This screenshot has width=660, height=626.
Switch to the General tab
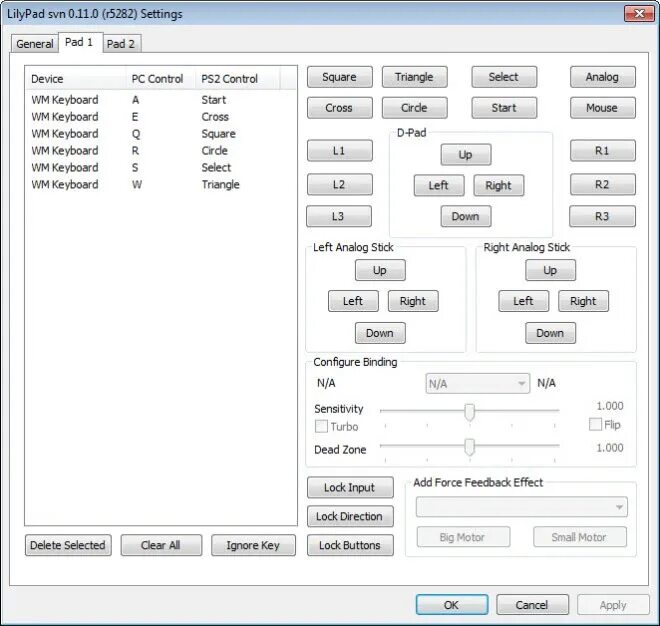[35, 44]
